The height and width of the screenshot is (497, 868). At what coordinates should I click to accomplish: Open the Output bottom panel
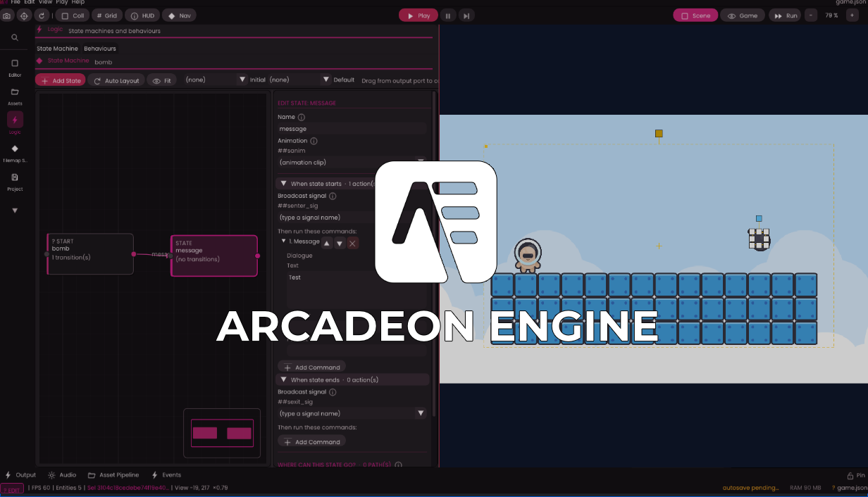20,475
